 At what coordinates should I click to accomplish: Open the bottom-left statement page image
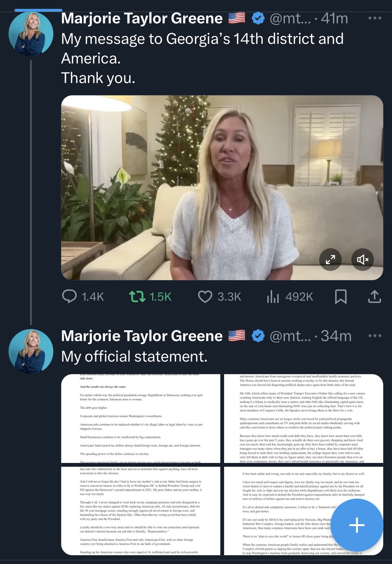pos(141,511)
